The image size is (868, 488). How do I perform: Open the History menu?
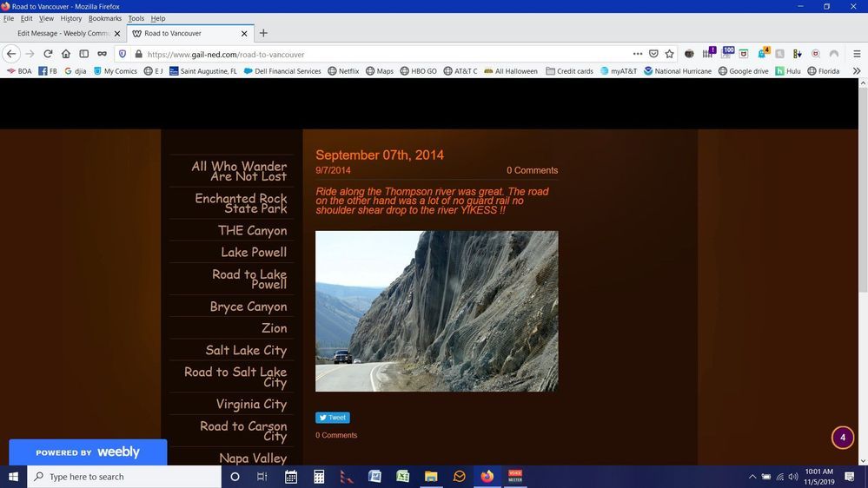(x=70, y=18)
